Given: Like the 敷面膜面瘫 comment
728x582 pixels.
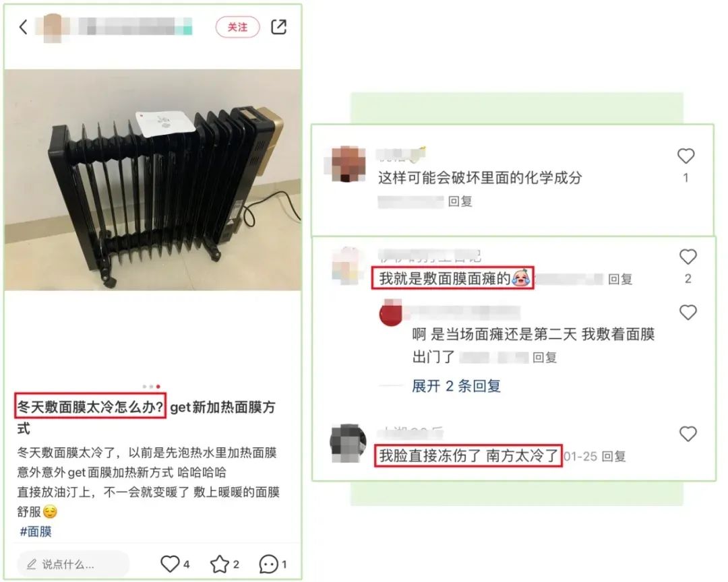Looking at the screenshot, I should click(688, 257).
